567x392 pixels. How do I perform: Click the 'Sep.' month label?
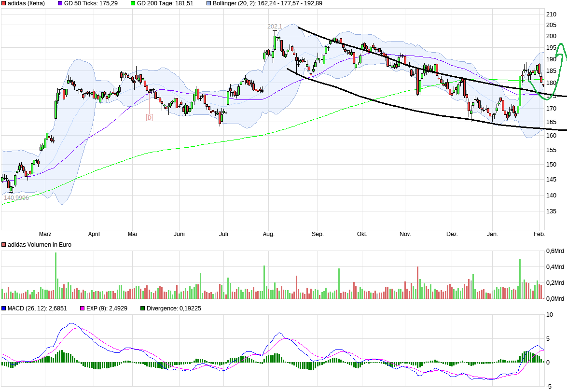click(x=318, y=234)
